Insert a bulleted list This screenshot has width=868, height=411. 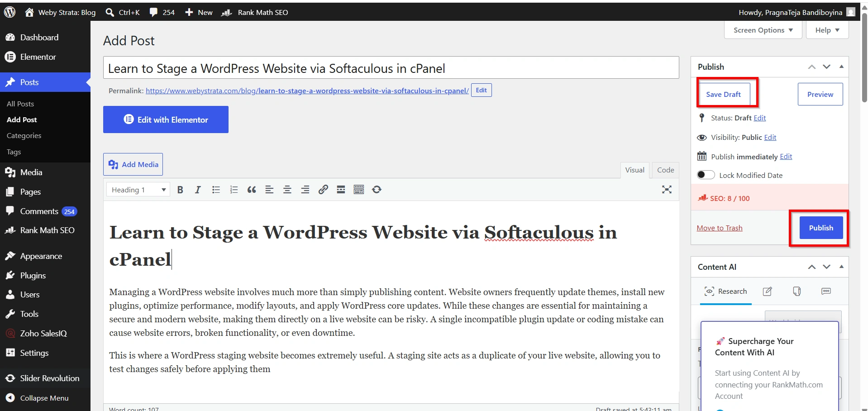[x=216, y=190]
